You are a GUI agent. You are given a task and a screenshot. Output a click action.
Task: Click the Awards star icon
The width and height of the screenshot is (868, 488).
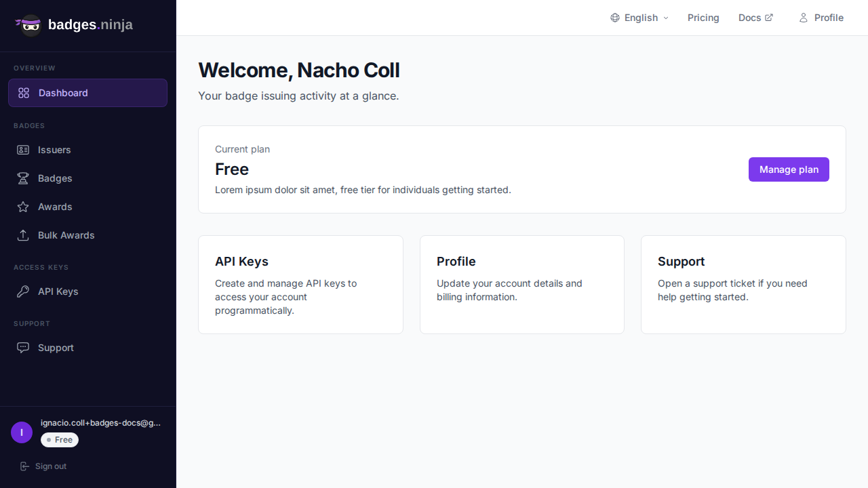pyautogui.click(x=23, y=207)
